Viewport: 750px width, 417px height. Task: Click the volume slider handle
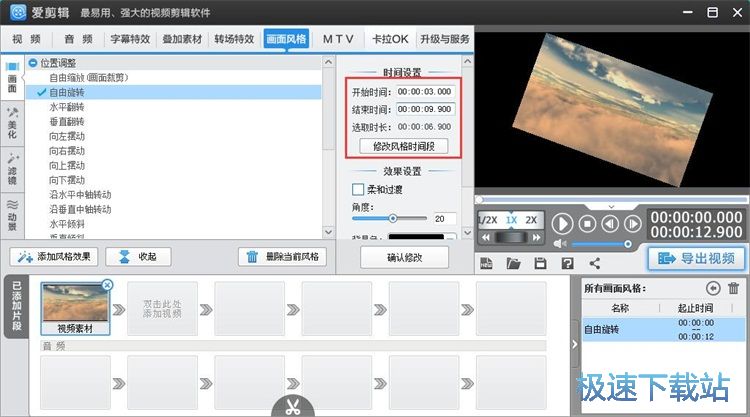(628, 244)
